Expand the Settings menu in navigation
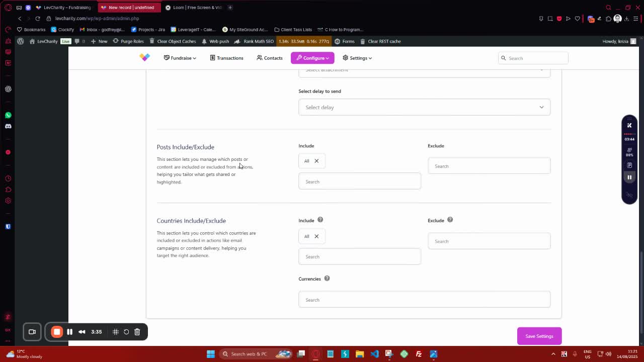The width and height of the screenshot is (644, 362). click(x=357, y=58)
